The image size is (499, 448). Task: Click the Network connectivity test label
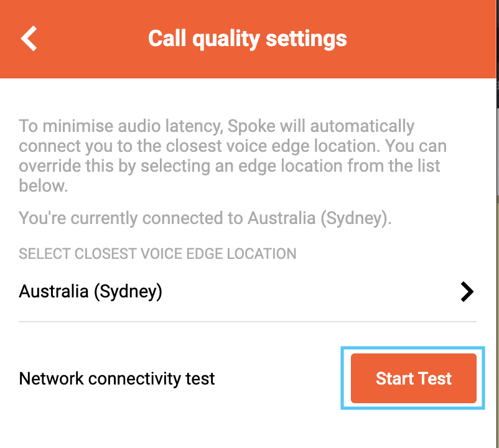pyautogui.click(x=117, y=379)
